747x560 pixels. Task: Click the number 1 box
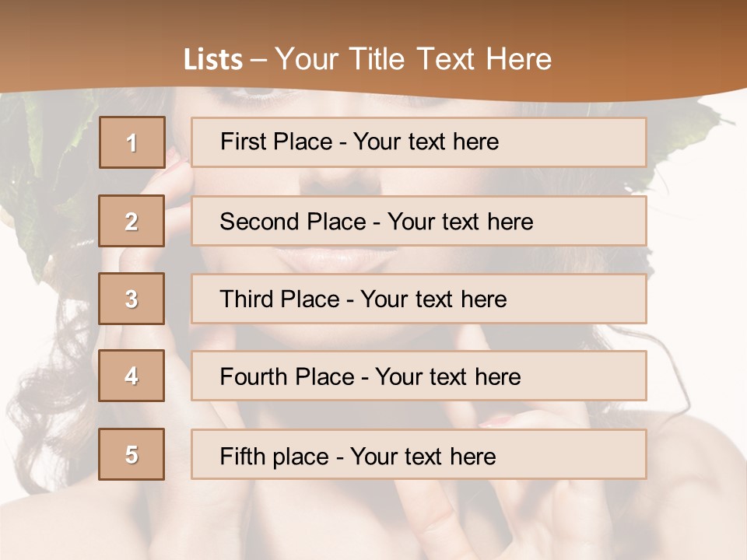click(x=132, y=142)
